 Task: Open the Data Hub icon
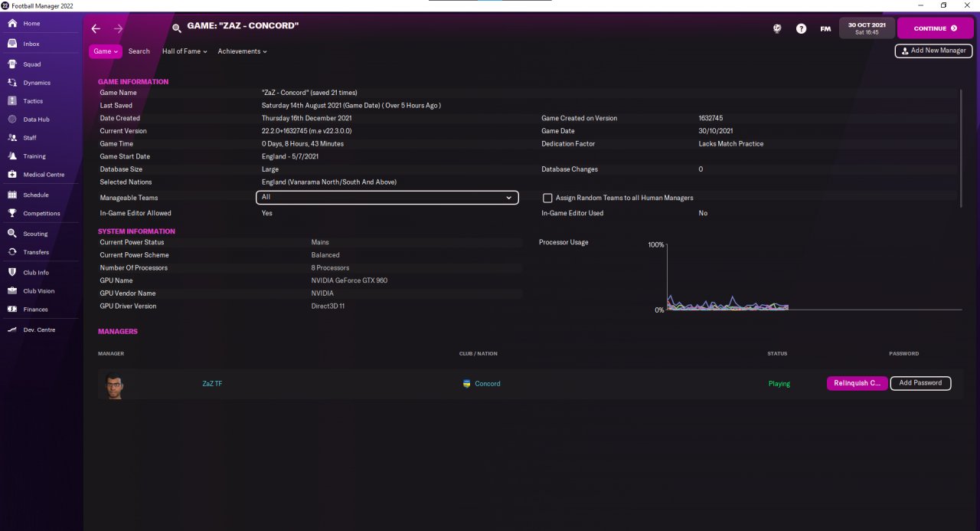click(12, 120)
